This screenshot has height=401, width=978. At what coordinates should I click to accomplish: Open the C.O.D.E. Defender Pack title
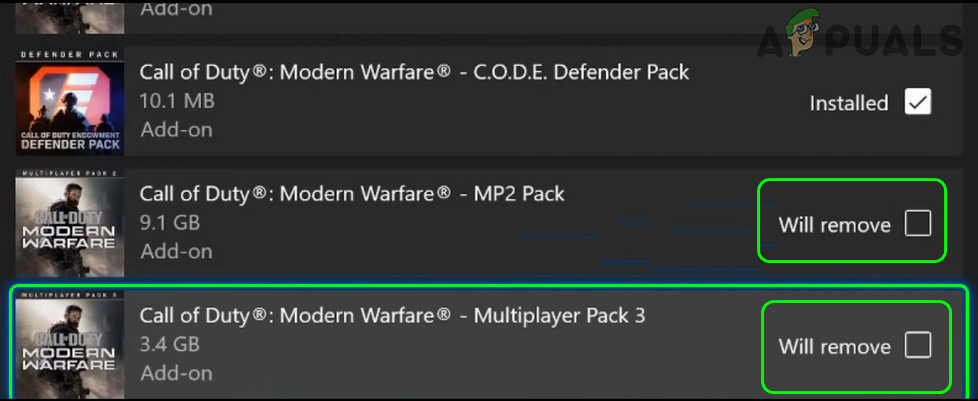tap(414, 72)
